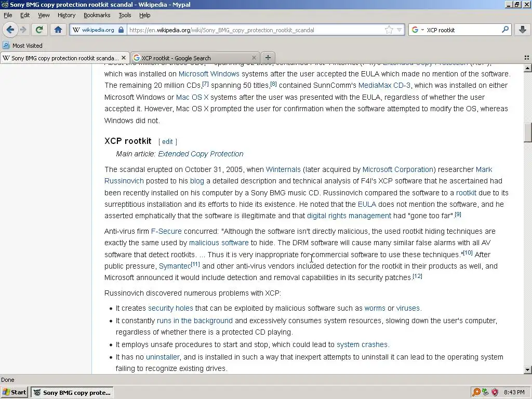Follow the uninstaller link

point(163,357)
